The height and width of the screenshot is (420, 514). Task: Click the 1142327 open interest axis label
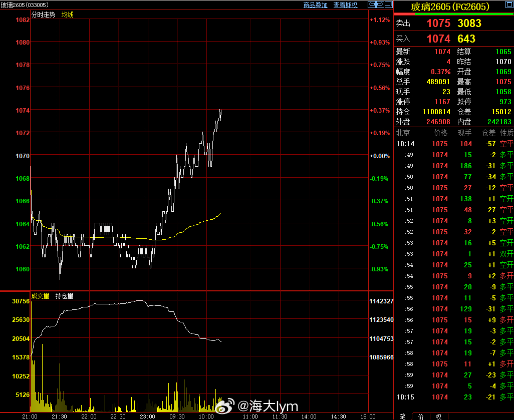tap(381, 301)
